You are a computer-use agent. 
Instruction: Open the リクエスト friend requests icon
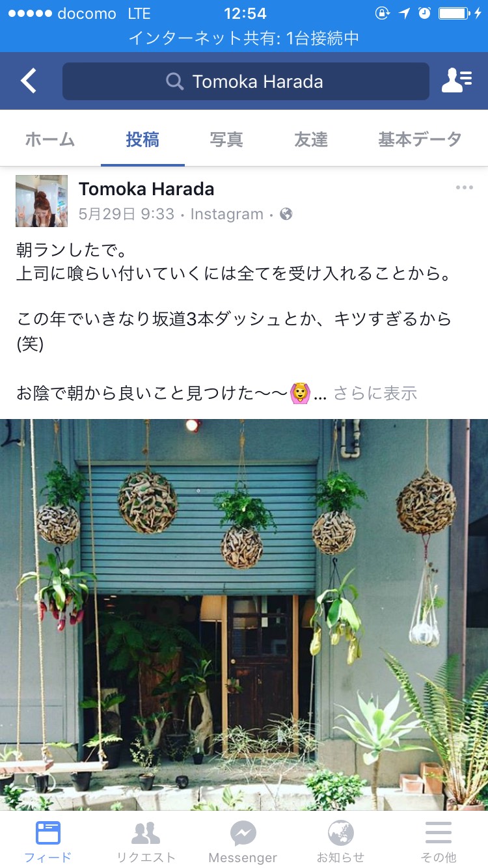tap(146, 833)
